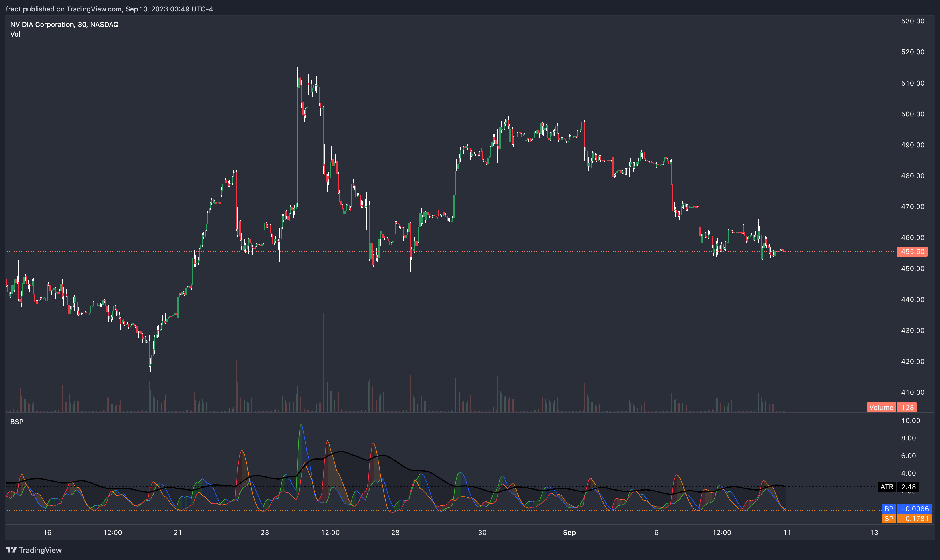Image resolution: width=940 pixels, height=560 pixels.
Task: Click the 500.00 price axis label
Action: point(913,114)
